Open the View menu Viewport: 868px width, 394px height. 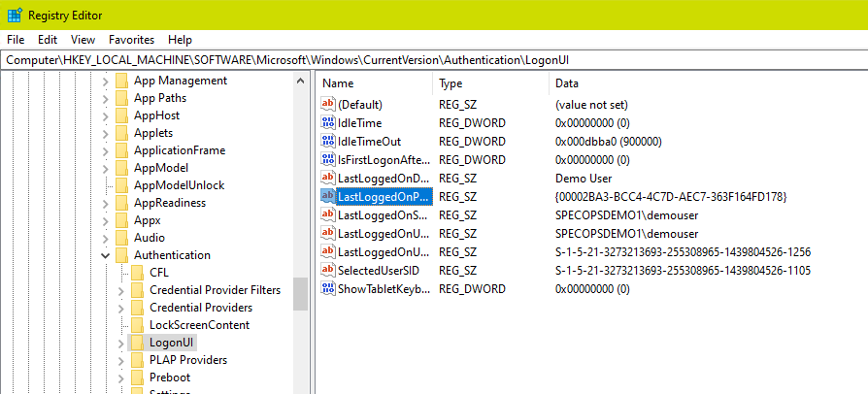tap(83, 40)
